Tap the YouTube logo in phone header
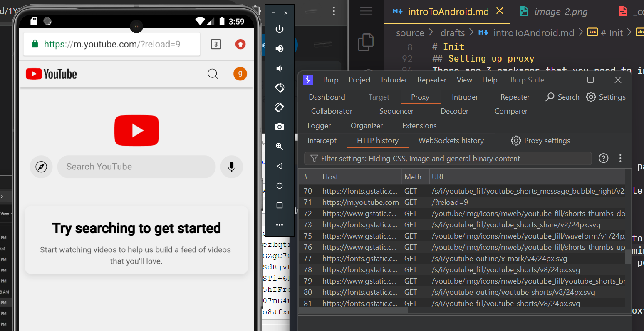The image size is (644, 331). coord(51,74)
